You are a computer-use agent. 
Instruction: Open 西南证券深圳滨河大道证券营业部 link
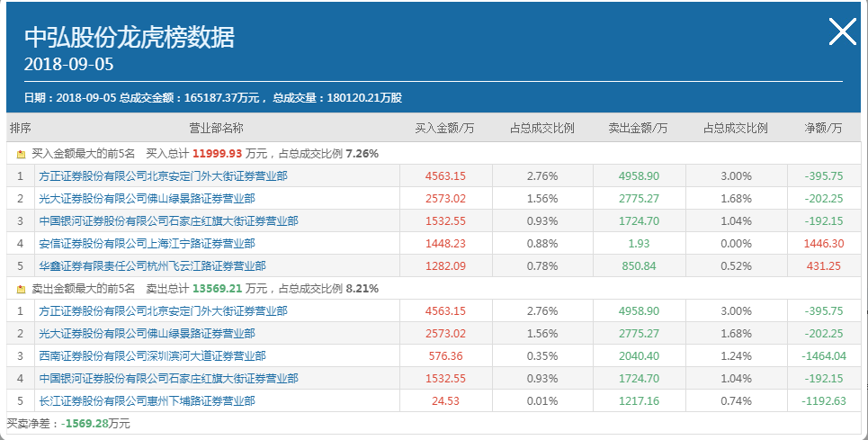pos(152,356)
